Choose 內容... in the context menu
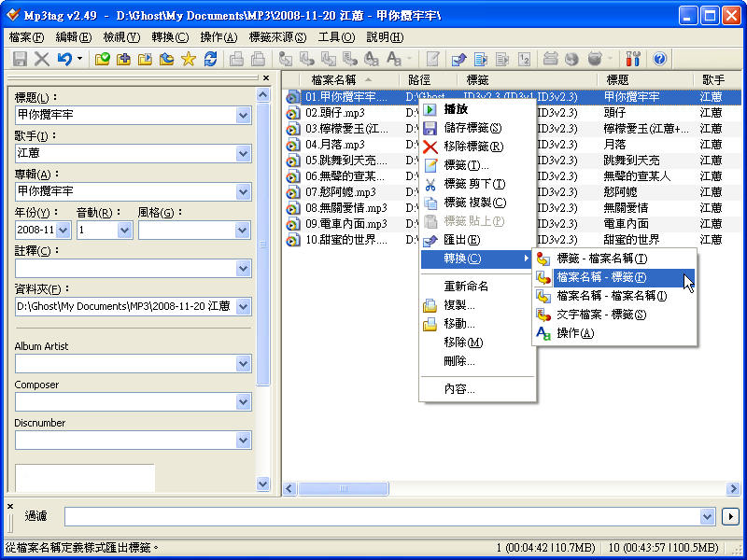The width and height of the screenshot is (747, 560). (477, 389)
